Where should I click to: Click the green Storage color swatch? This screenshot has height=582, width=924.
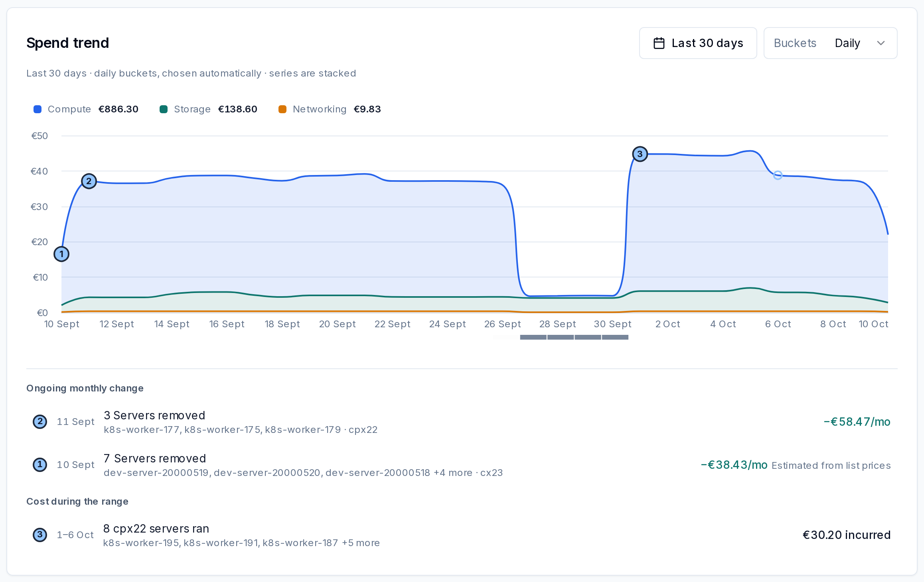point(164,109)
